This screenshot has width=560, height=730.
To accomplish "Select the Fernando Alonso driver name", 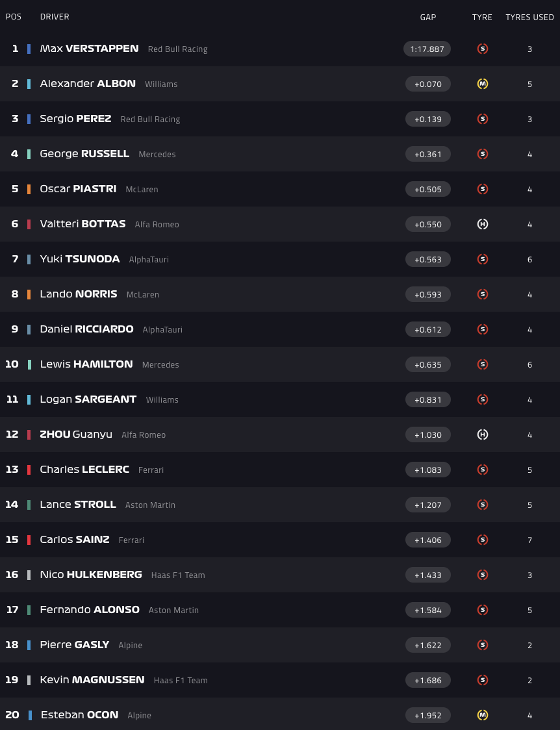I will 90,610.
